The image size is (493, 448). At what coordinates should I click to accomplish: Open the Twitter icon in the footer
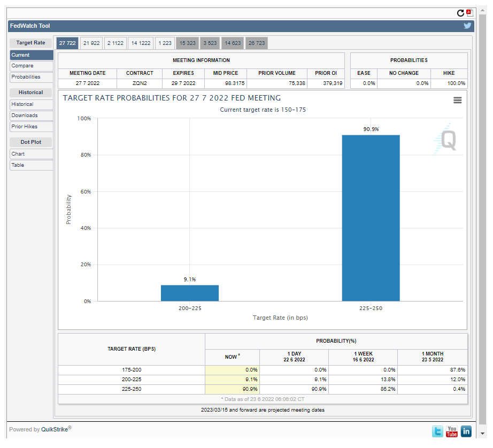438,431
